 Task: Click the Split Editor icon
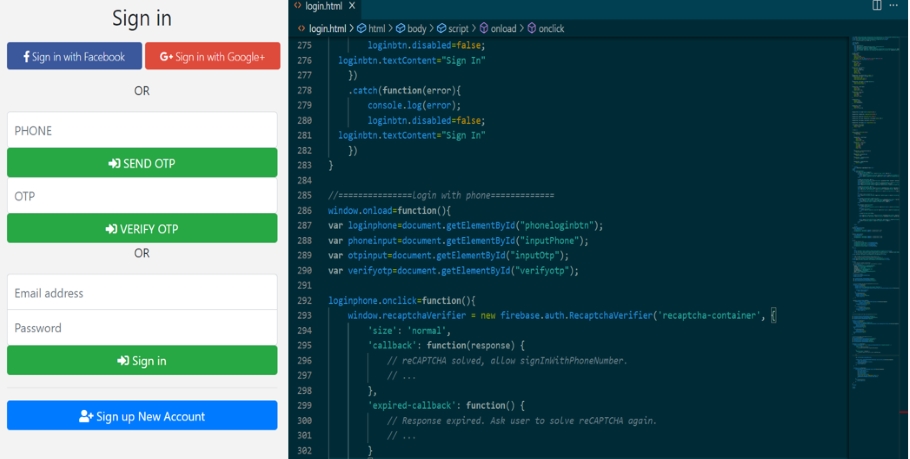pyautogui.click(x=877, y=6)
